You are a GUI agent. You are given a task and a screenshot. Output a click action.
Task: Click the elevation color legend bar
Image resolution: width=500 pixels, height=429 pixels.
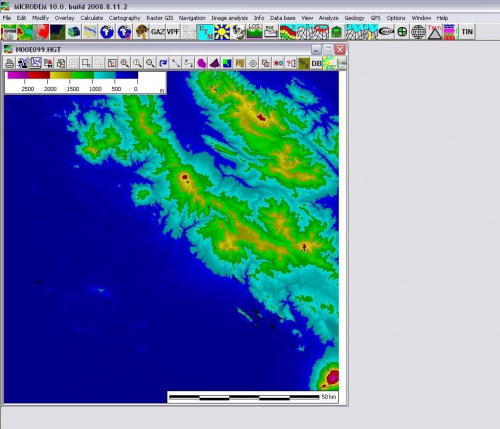coord(72,76)
